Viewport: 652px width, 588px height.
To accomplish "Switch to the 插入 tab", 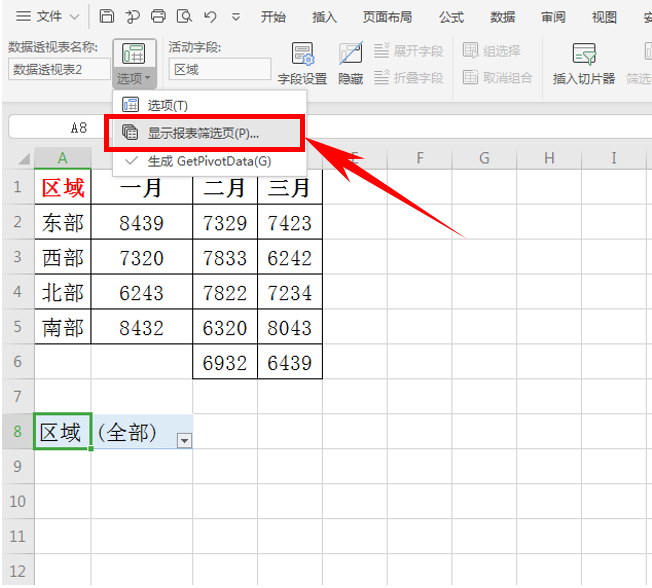I will (324, 17).
